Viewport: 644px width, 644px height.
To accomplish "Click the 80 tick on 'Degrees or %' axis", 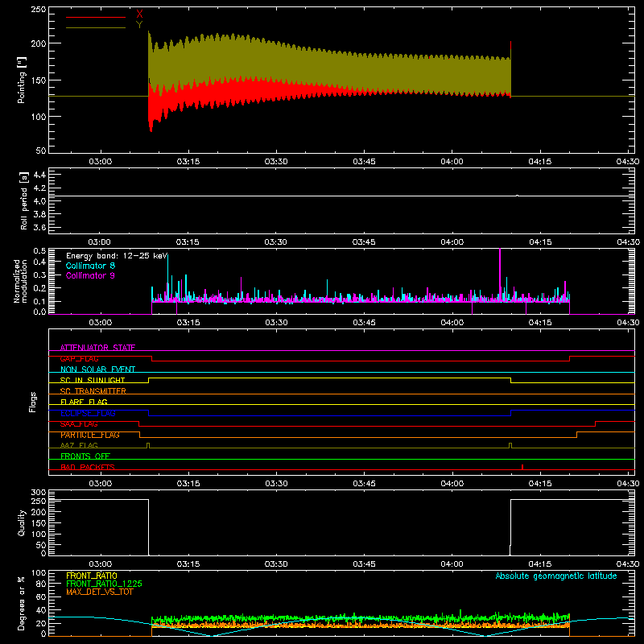I will pos(41,584).
